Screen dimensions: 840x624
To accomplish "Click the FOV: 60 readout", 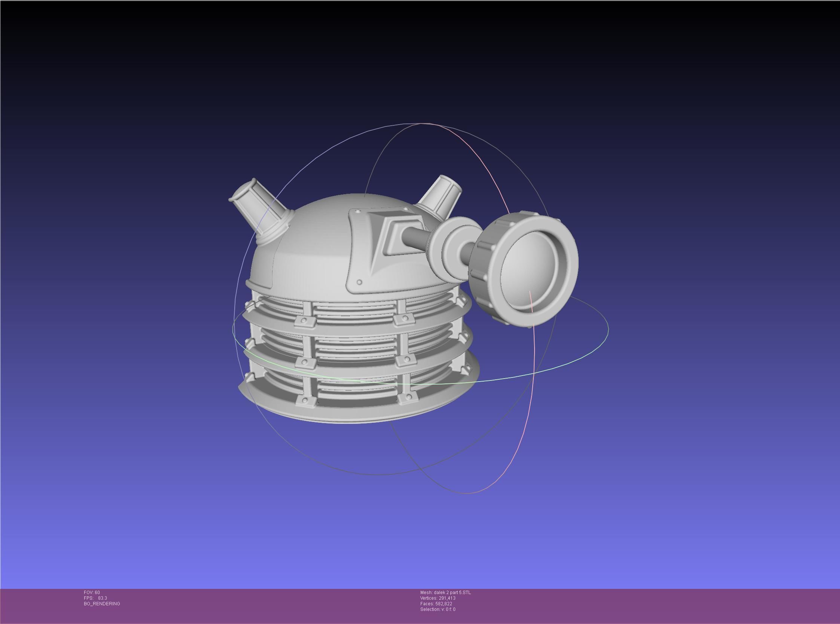I will pos(92,592).
